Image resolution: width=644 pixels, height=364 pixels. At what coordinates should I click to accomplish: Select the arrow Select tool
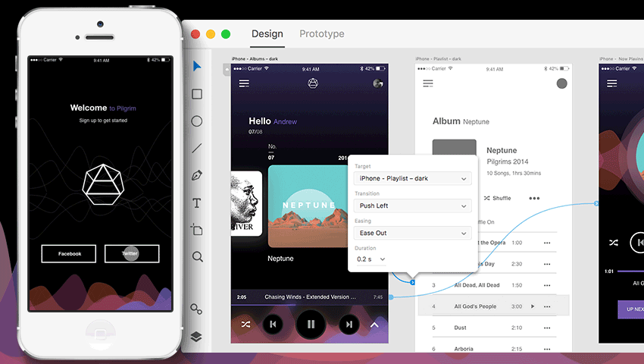coord(197,67)
